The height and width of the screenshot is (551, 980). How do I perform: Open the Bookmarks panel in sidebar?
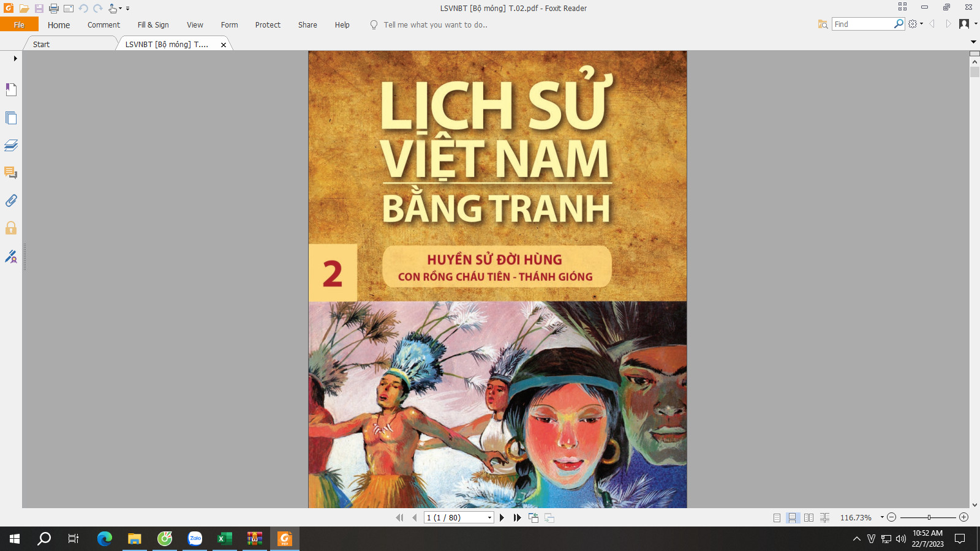(x=11, y=90)
